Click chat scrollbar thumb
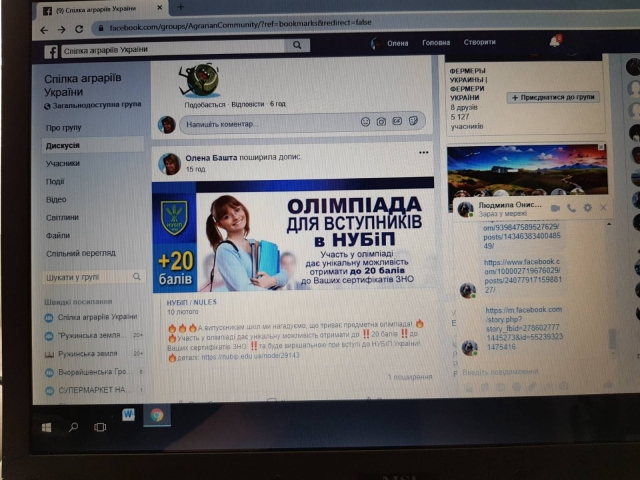 coord(612,339)
